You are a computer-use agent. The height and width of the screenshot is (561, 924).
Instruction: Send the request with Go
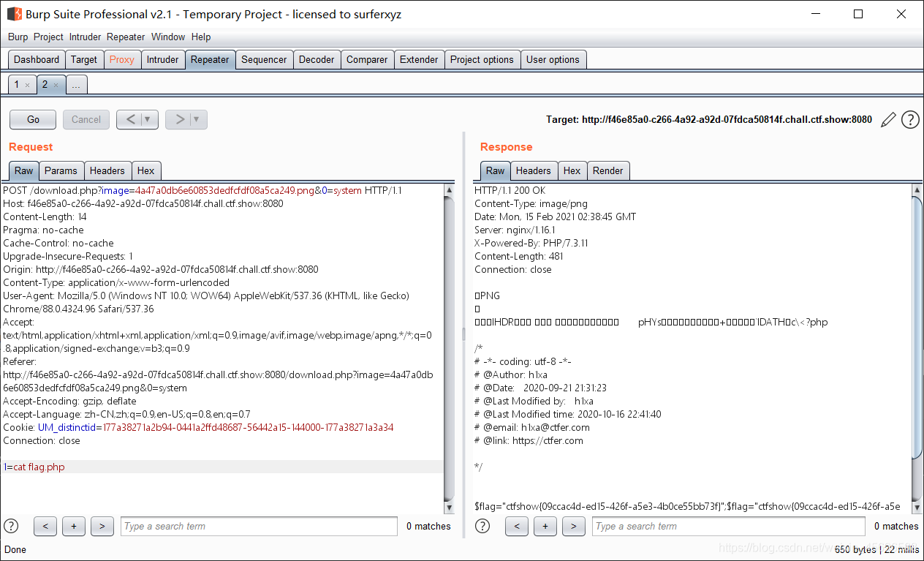click(x=33, y=119)
